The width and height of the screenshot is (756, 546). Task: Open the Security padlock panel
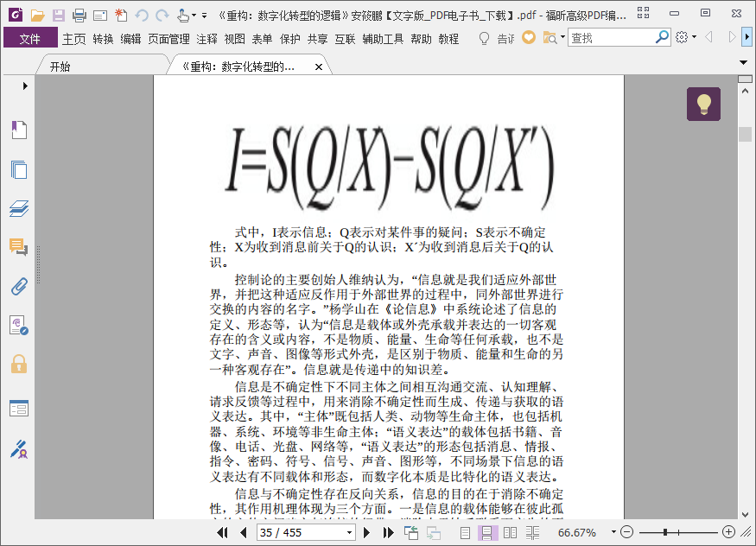pos(19,365)
